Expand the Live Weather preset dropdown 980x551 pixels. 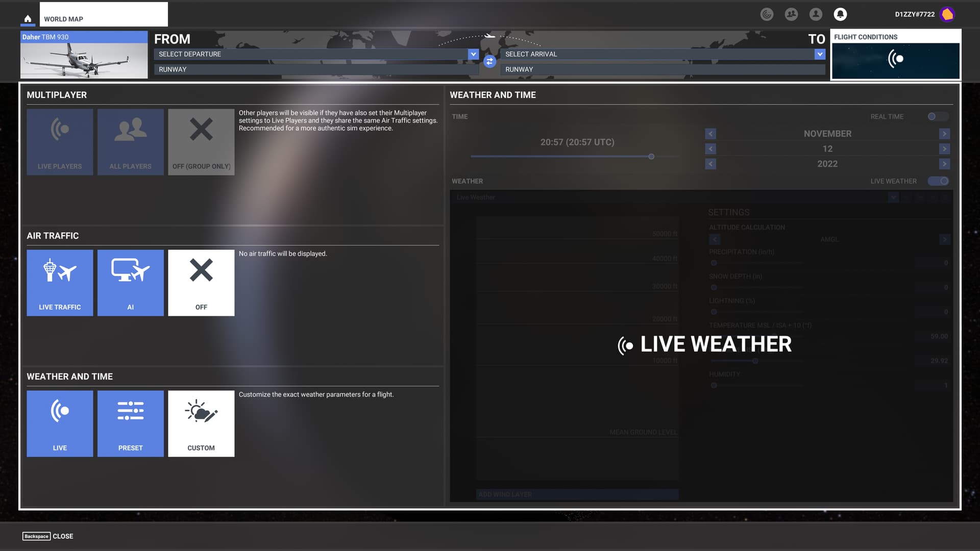(893, 197)
